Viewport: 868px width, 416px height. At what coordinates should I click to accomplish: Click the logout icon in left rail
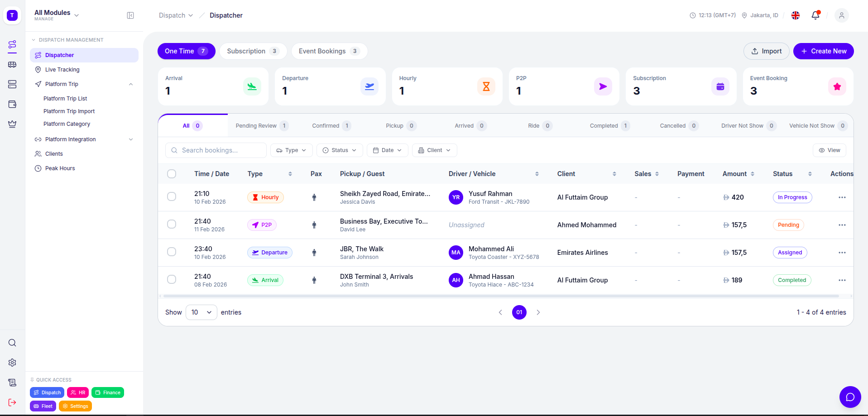click(x=12, y=402)
